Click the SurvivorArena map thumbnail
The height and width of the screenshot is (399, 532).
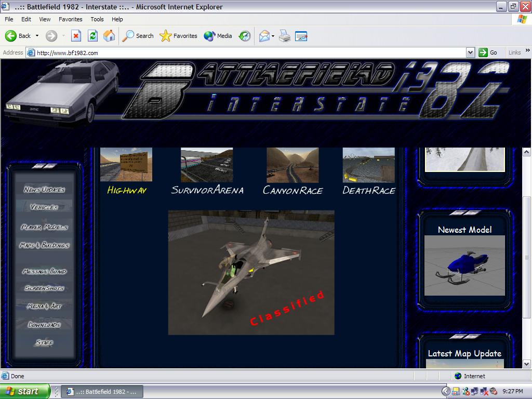coord(207,165)
